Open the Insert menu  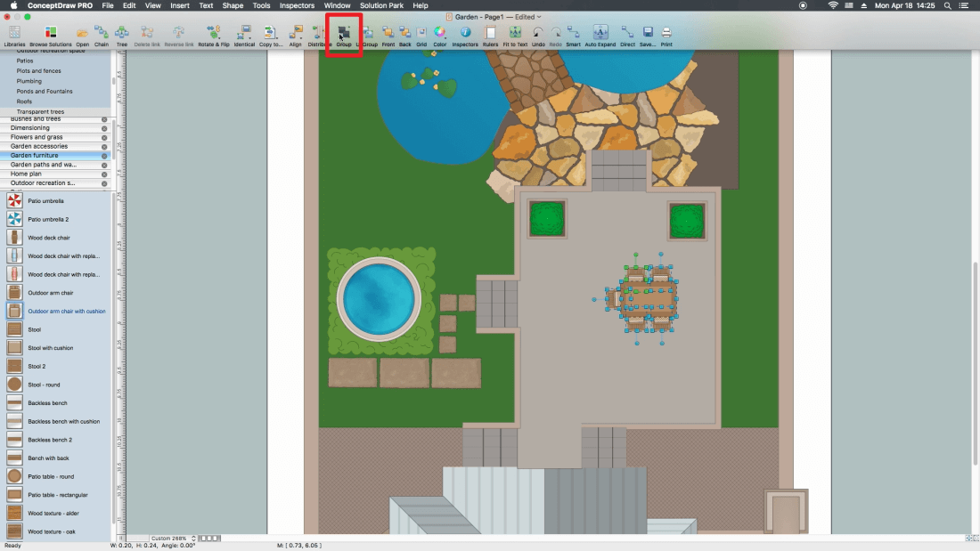pyautogui.click(x=180, y=5)
